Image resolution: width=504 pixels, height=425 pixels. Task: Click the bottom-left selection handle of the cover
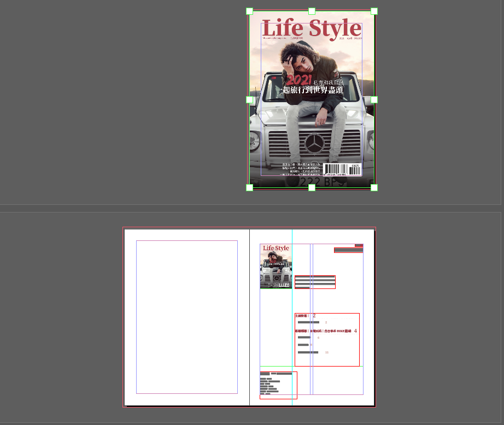[x=250, y=187]
